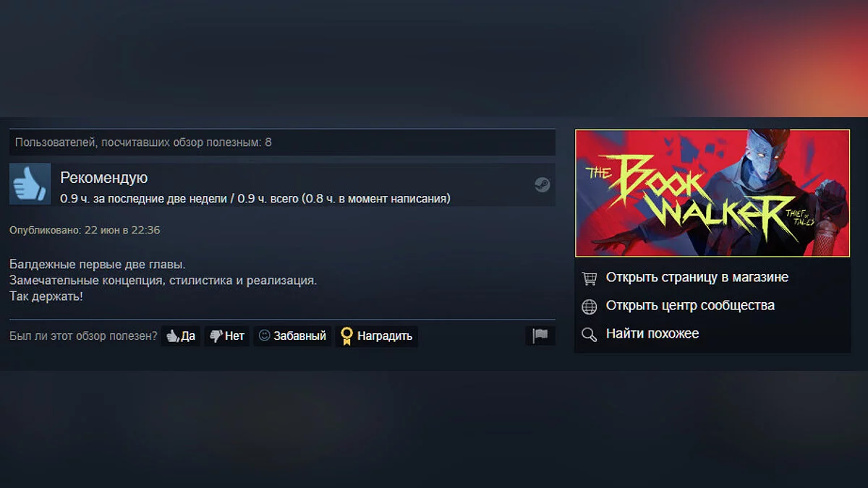
Task: Mark the review as Забавный
Action: (292, 336)
